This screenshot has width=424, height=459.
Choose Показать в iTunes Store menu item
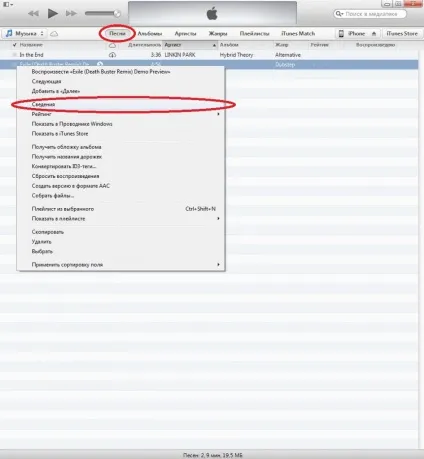pos(121,133)
